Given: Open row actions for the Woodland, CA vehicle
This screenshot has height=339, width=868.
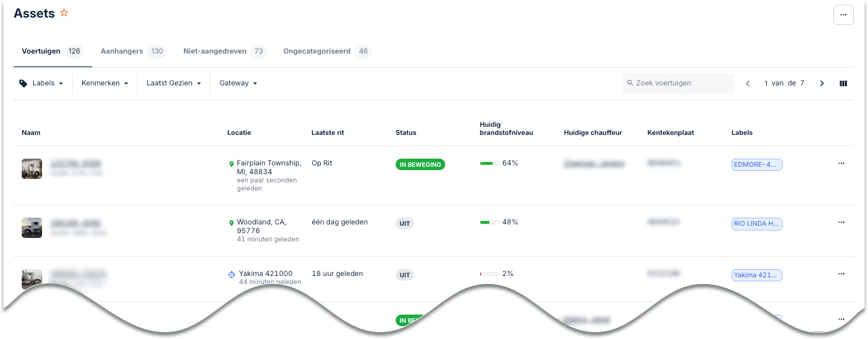Looking at the screenshot, I should (842, 222).
